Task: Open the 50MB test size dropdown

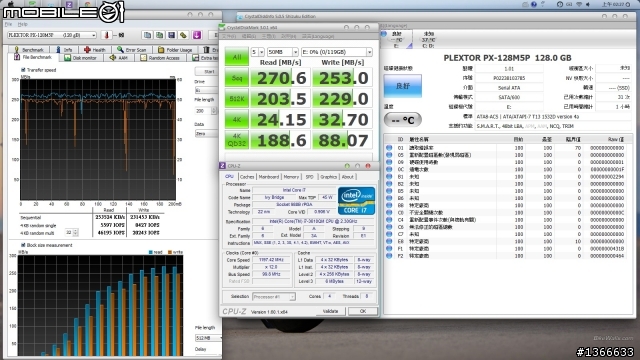Action: pyautogui.click(x=283, y=52)
